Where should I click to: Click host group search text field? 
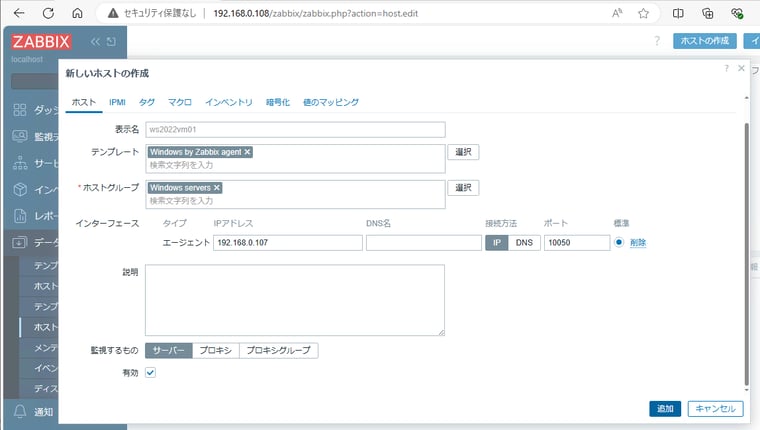point(295,201)
